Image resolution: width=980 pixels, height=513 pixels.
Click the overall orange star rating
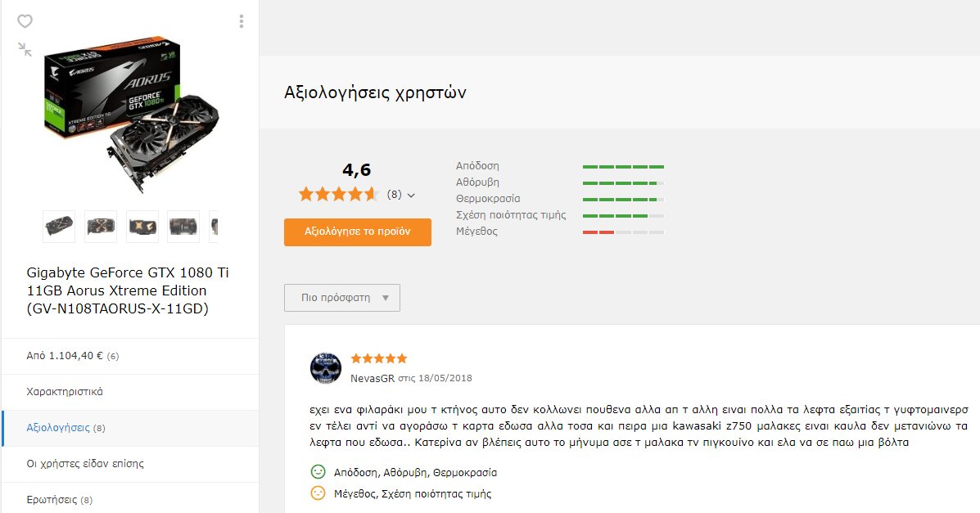coord(339,195)
